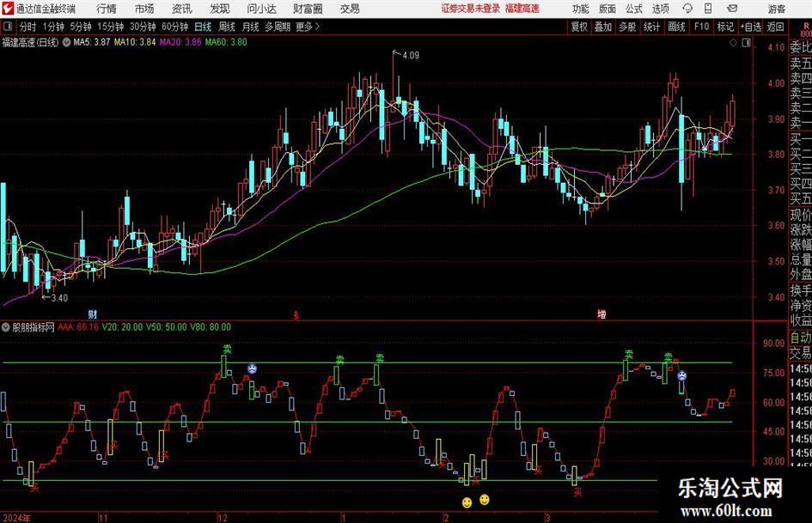Click the 财 event marker on the timeline
Image resolution: width=812 pixels, height=523 pixels.
[92, 314]
